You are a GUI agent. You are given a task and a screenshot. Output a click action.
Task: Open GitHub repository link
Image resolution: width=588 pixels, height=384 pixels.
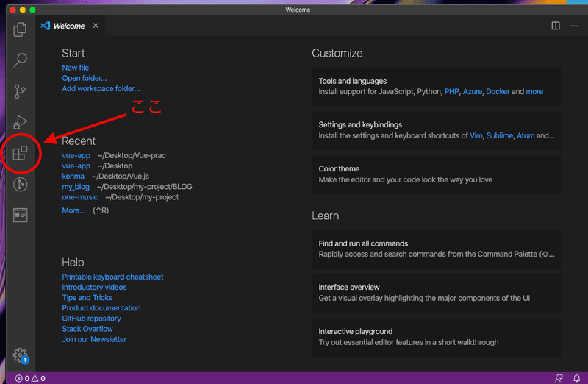coord(91,319)
